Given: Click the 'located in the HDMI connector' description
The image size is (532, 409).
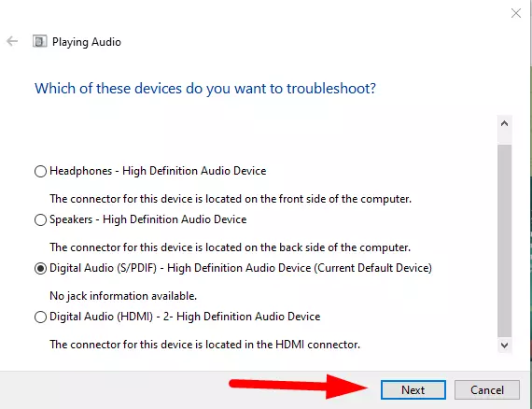Looking at the screenshot, I should [204, 345].
